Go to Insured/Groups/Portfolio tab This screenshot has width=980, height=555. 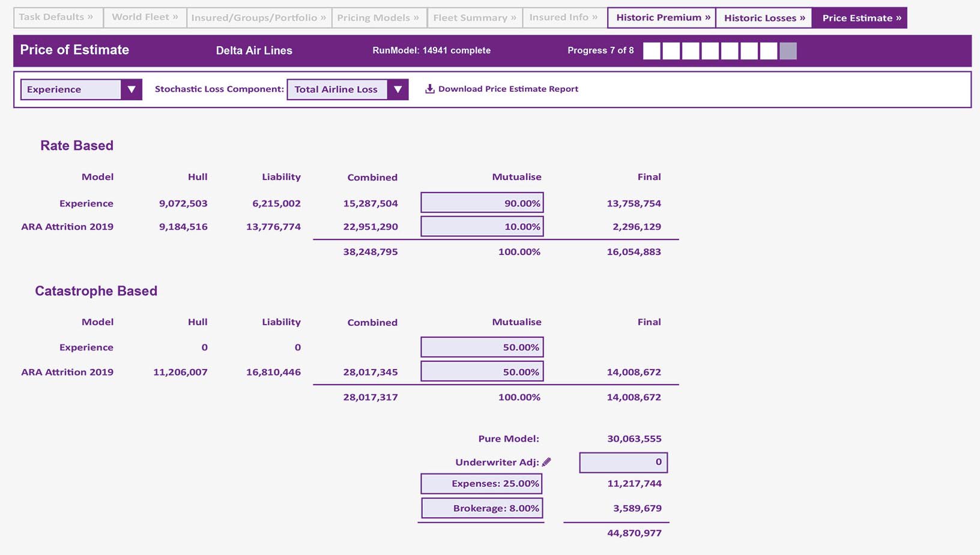[x=259, y=17]
